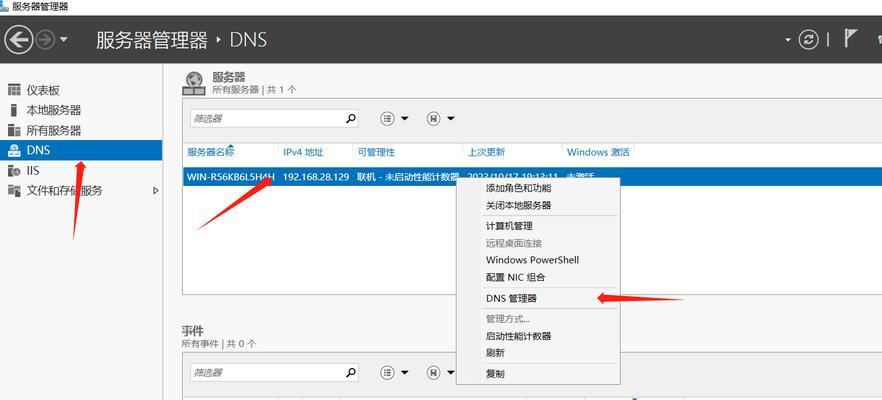Open 计算机管理 from context menu
Image resolution: width=882 pixels, height=400 pixels.
point(509,226)
